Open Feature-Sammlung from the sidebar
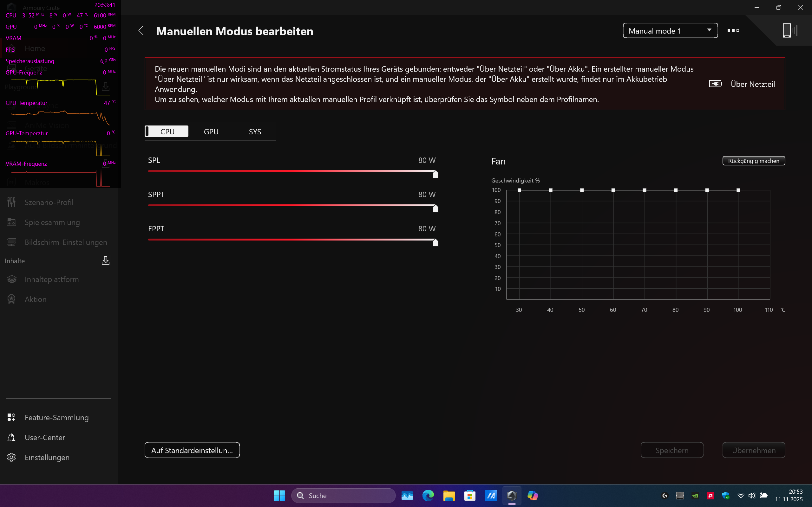Image resolution: width=812 pixels, height=507 pixels. (56, 417)
